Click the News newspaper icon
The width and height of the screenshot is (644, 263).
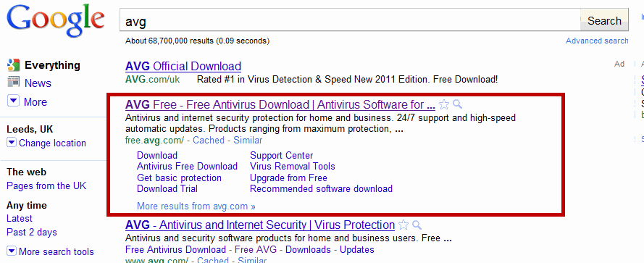[x=14, y=81]
